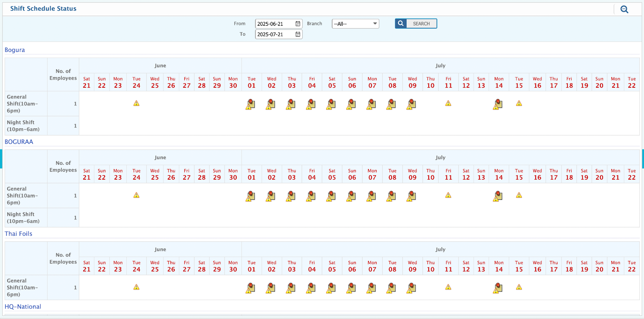
Task: Click the From date input field
Action: coord(275,24)
